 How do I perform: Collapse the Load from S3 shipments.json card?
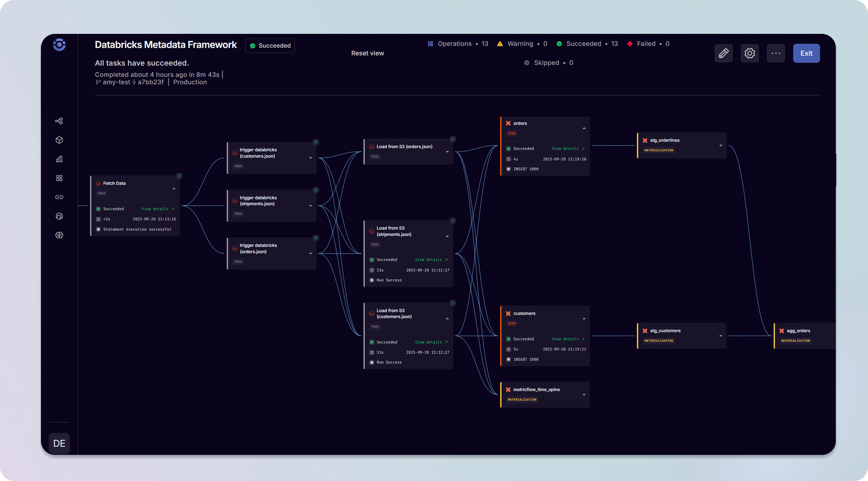click(447, 236)
